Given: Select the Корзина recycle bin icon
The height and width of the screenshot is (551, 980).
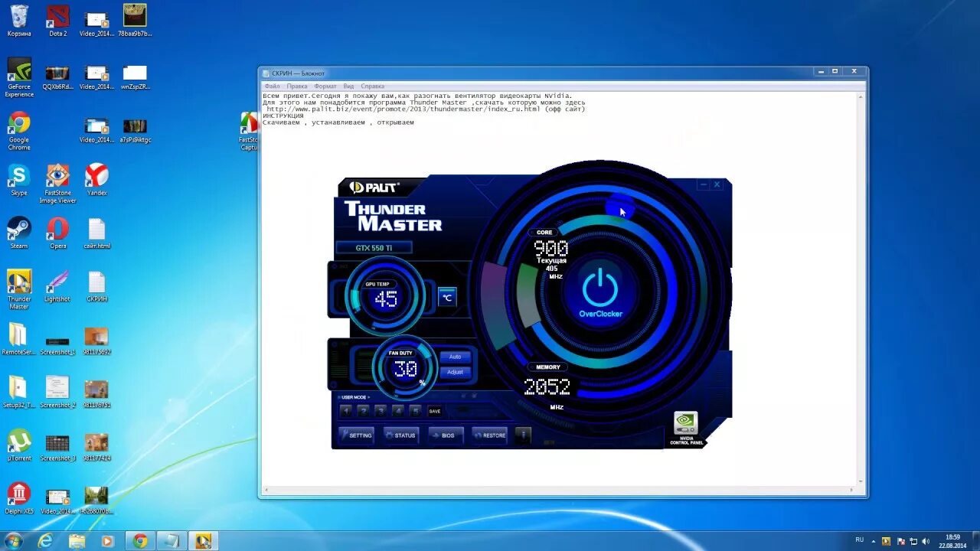Looking at the screenshot, I should pyautogui.click(x=19, y=20).
